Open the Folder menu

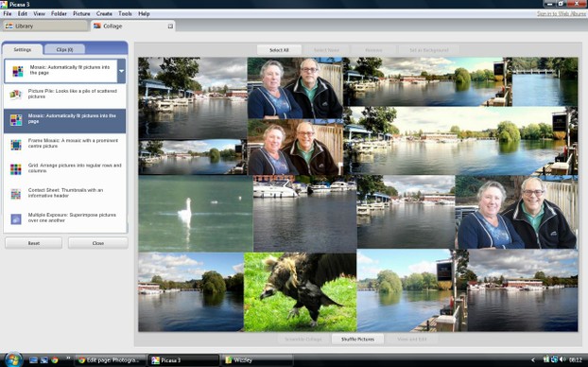click(59, 13)
